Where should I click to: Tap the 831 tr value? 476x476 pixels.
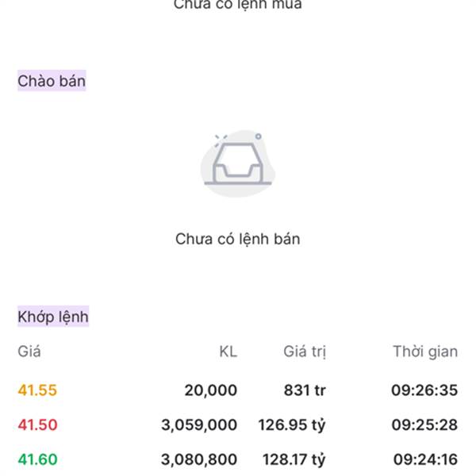(305, 390)
